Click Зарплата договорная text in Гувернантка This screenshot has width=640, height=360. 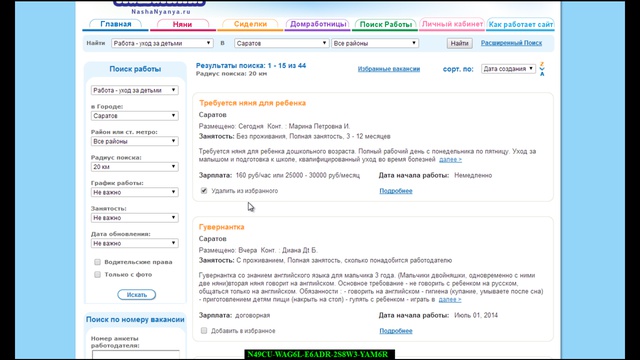(234, 316)
